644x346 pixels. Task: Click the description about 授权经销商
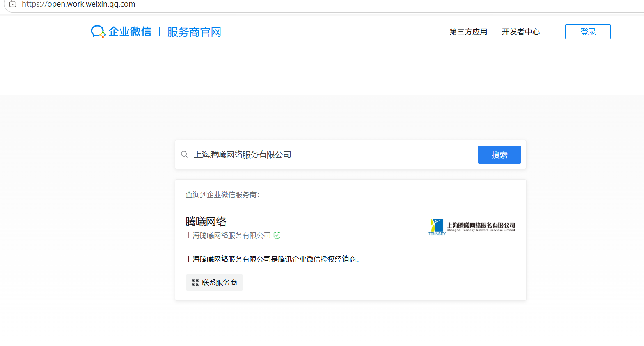274,259
